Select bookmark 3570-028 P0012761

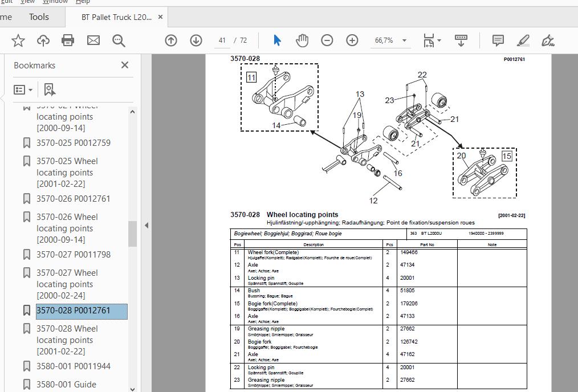(x=82, y=311)
